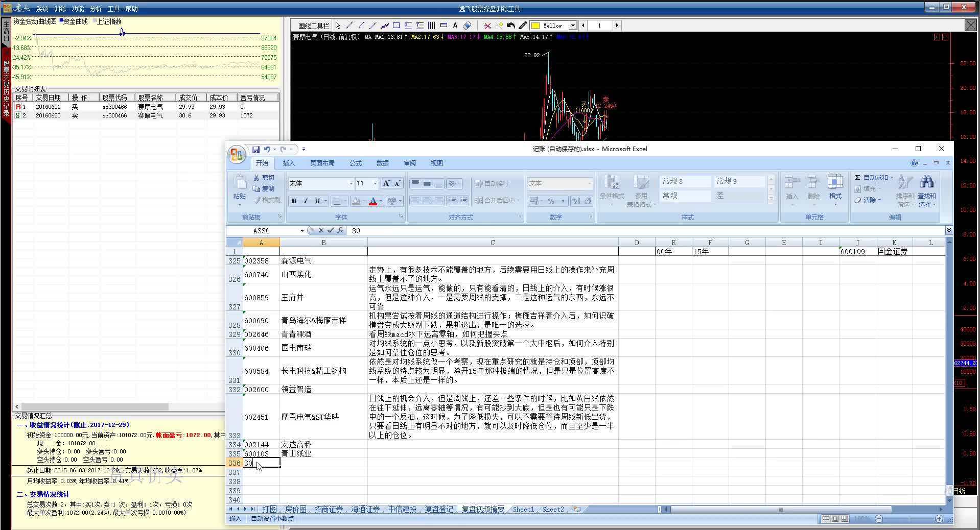Select the arrow pointer in drawing toolbar
The image size is (980, 530).
click(x=338, y=26)
